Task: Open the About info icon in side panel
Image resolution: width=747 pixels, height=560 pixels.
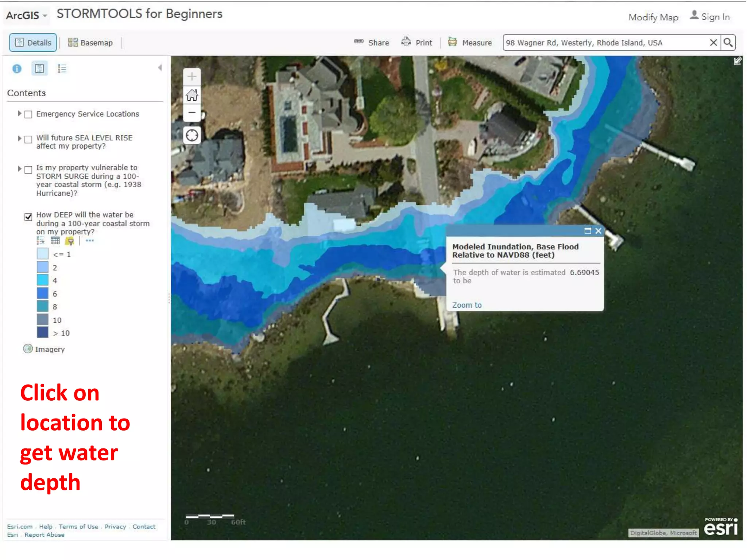Action: point(17,69)
